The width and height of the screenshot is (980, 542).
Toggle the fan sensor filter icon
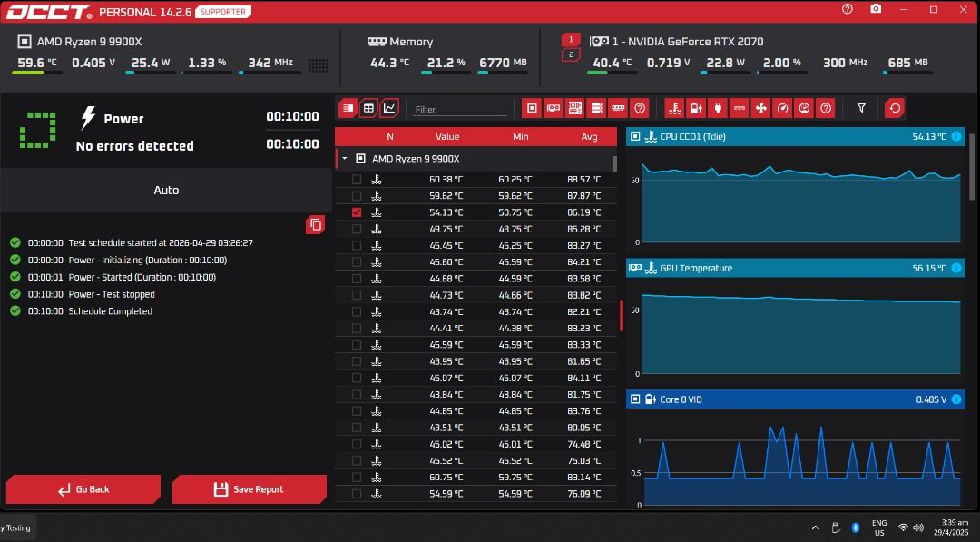pos(761,108)
